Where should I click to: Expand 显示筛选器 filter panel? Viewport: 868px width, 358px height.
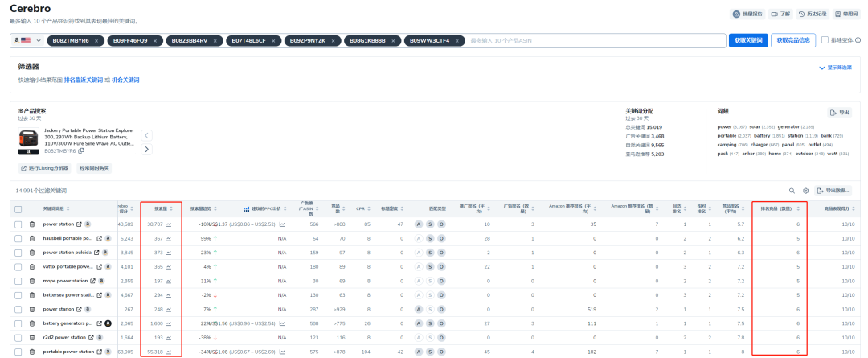click(x=835, y=68)
